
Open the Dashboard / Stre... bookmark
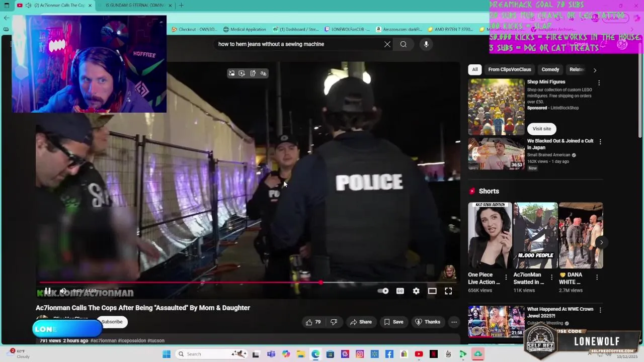pos(296,29)
